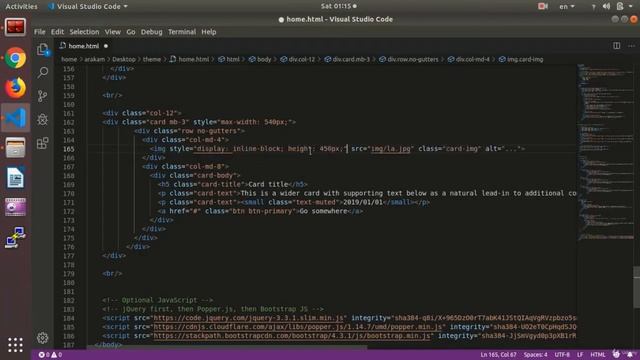This screenshot has width=640, height=360.
Task: Open the Debug view bug icon
Action: 42,120
